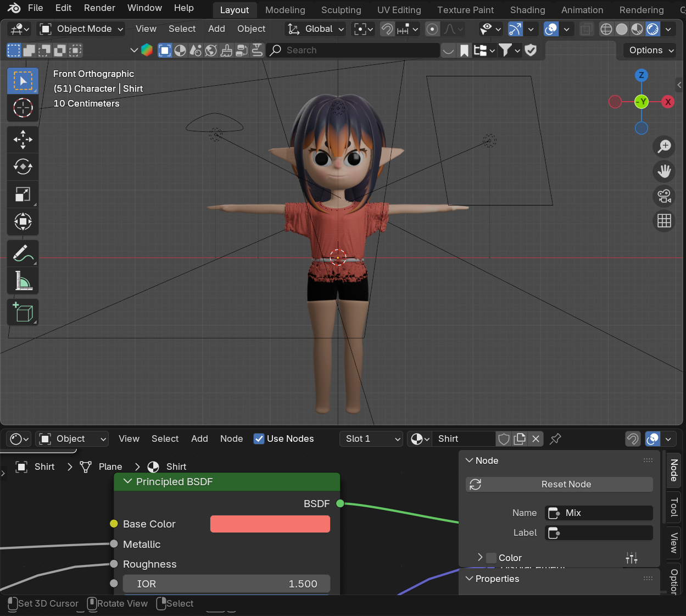Screen dimensions: 686x616
Task: Set selection mode to extend icon
Action: (29, 51)
